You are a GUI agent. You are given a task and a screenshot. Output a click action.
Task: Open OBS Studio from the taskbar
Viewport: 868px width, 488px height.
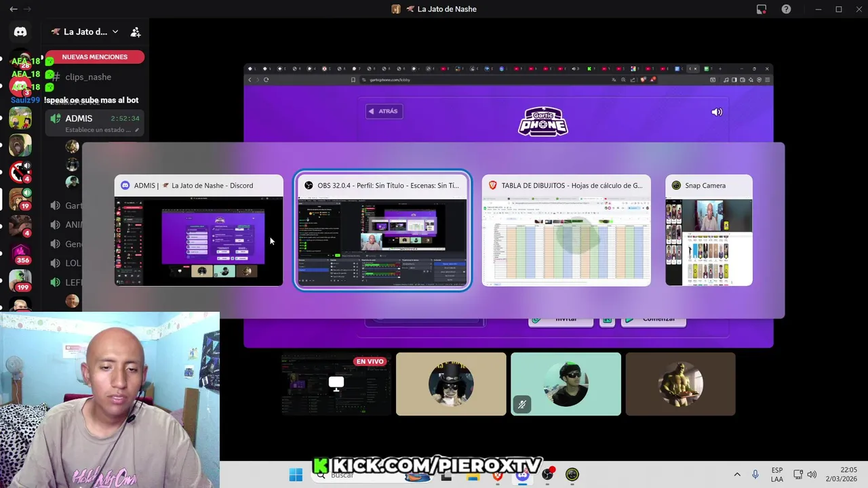547,474
